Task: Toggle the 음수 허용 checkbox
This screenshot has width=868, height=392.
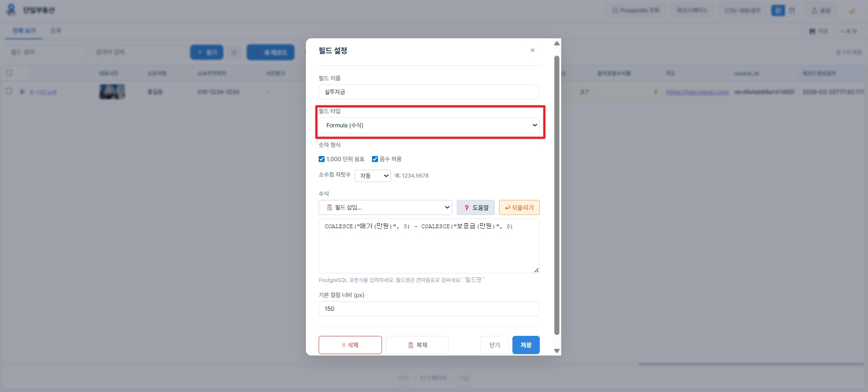Action: click(x=375, y=159)
